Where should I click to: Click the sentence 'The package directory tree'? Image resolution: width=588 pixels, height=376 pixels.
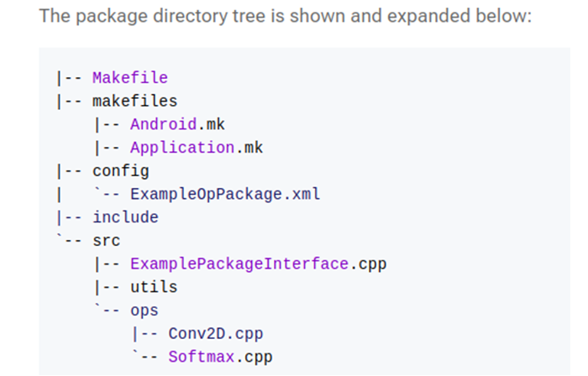[x=152, y=16]
